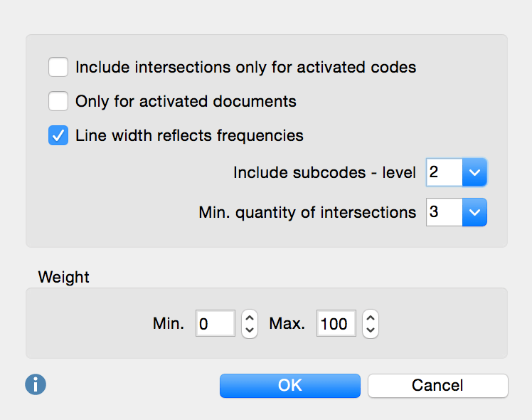Click the intersections quantity field showing 3
Viewport: 532px width, 420px height.
(444, 212)
